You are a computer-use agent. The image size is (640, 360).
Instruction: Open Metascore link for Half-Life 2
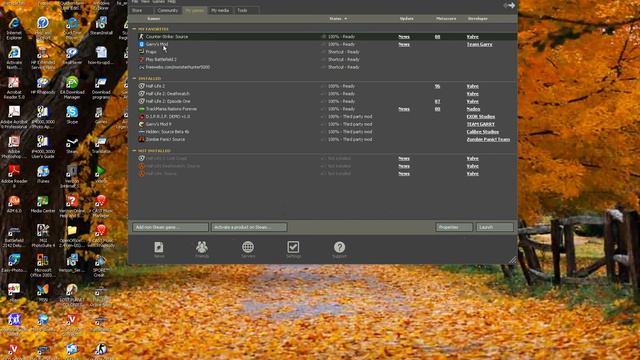pyautogui.click(x=437, y=86)
